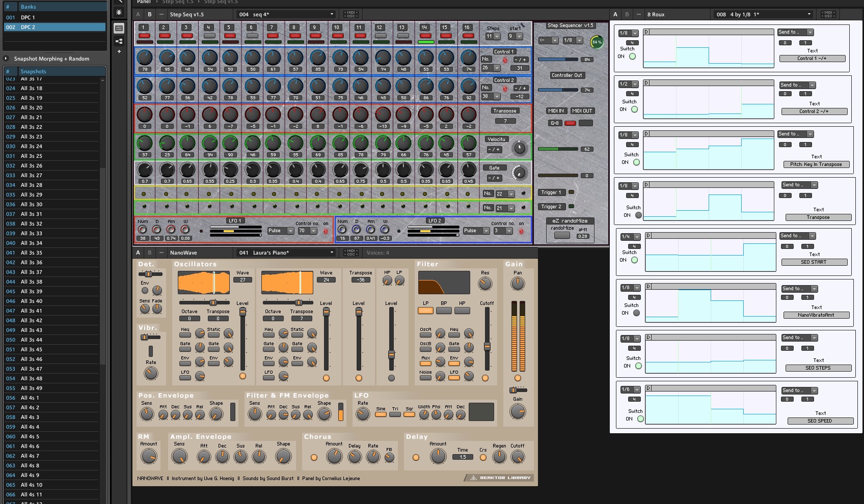
Task: Click MIDI OSC icon in NanoWave header
Action: 351,253
